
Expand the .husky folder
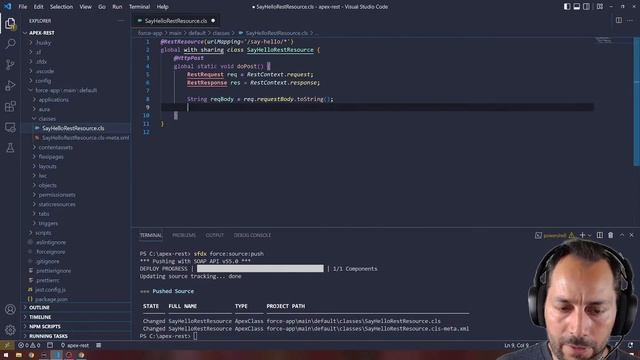43,42
